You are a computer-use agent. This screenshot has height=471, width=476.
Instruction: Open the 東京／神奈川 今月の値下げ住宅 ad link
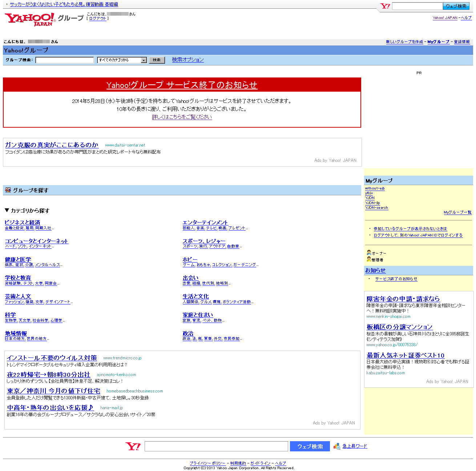coord(53,391)
